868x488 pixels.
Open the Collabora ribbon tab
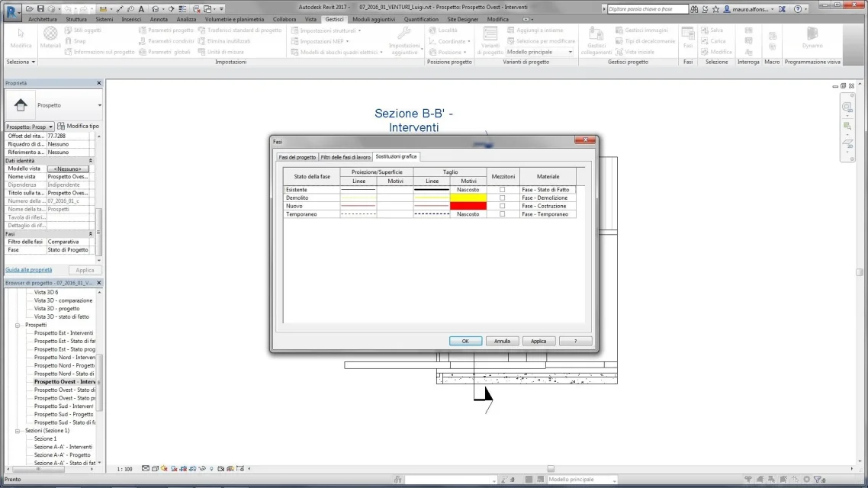point(284,19)
